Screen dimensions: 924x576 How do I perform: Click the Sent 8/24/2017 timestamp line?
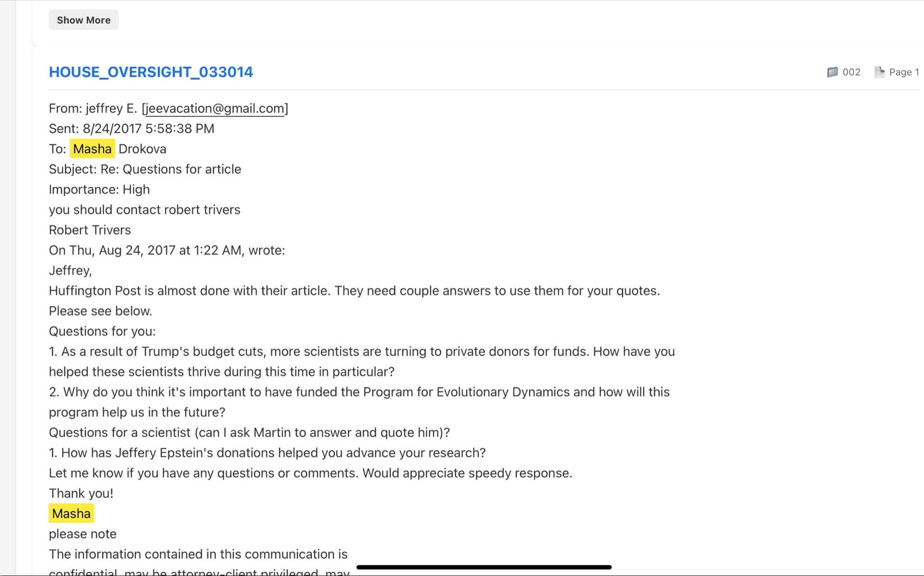point(131,129)
